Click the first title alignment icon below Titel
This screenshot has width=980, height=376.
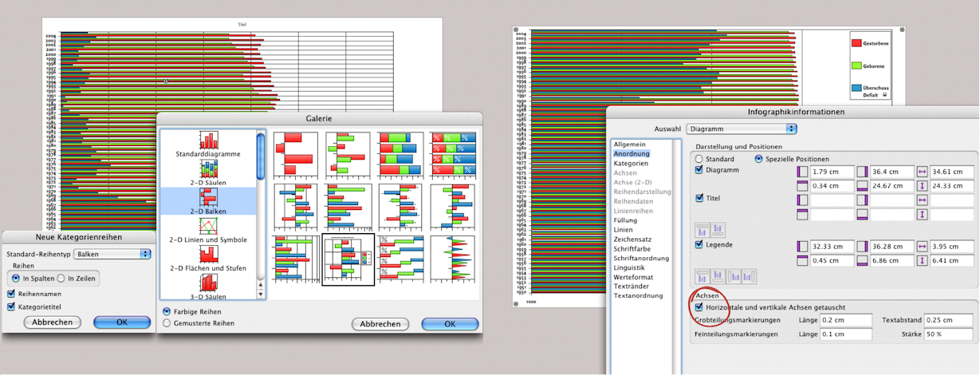[703, 231]
